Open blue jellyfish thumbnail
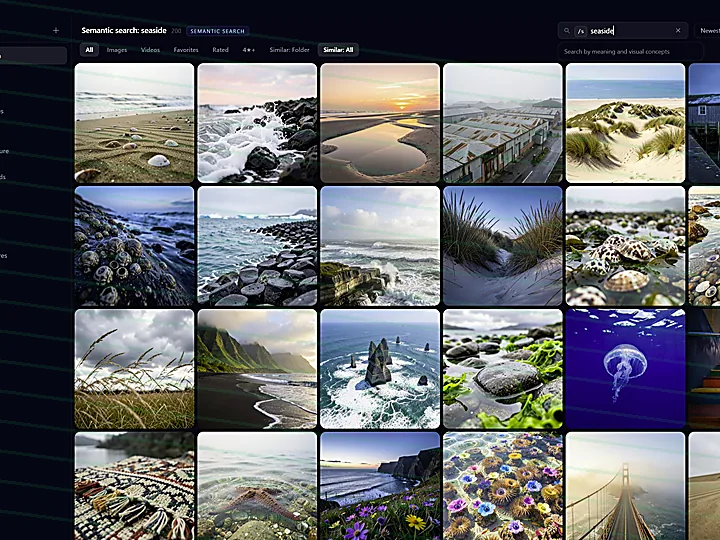Viewport: 720px width, 540px height. tap(625, 369)
